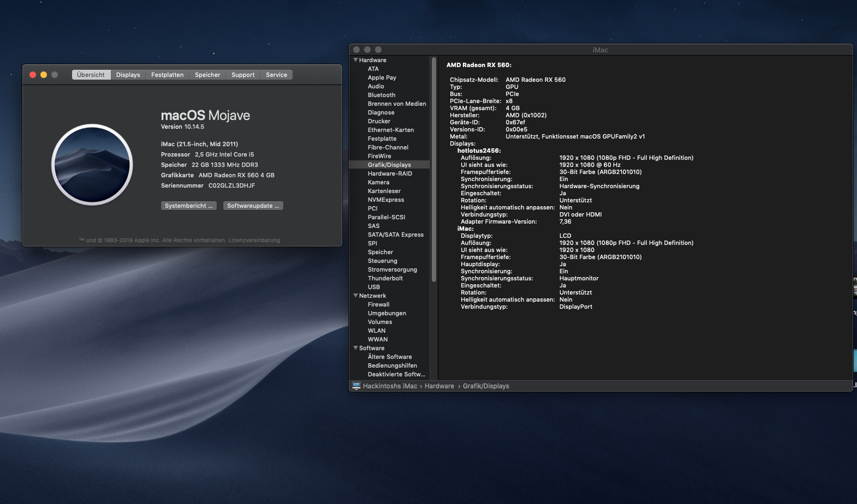Open the Lizenzvereinbarung link
857x504 pixels.
[254, 240]
